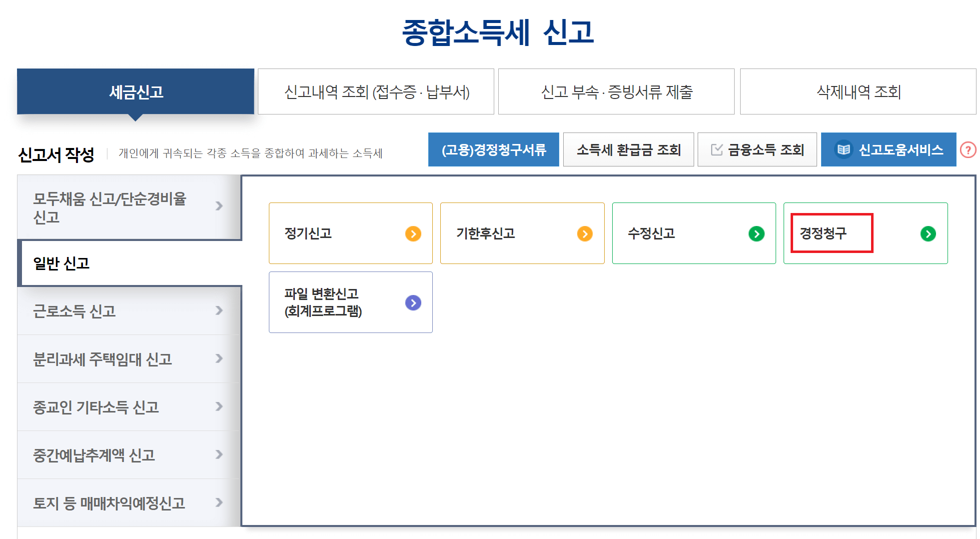The height and width of the screenshot is (539, 980).
Task: Click the 기한후신고 arrow icon
Action: coord(585,233)
